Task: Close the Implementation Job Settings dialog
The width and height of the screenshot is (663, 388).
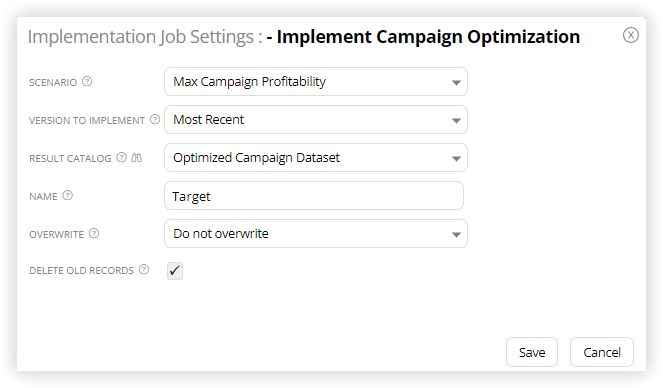Action: [630, 35]
